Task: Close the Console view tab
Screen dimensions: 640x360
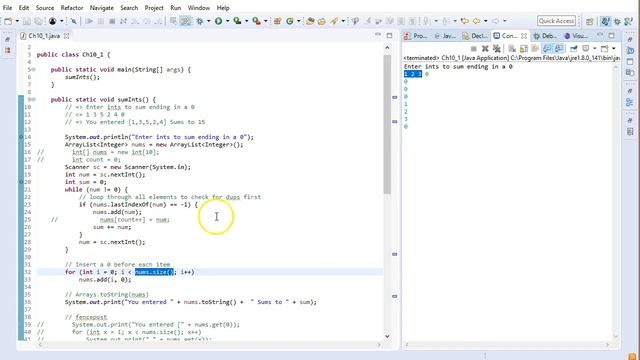Action: [524, 36]
